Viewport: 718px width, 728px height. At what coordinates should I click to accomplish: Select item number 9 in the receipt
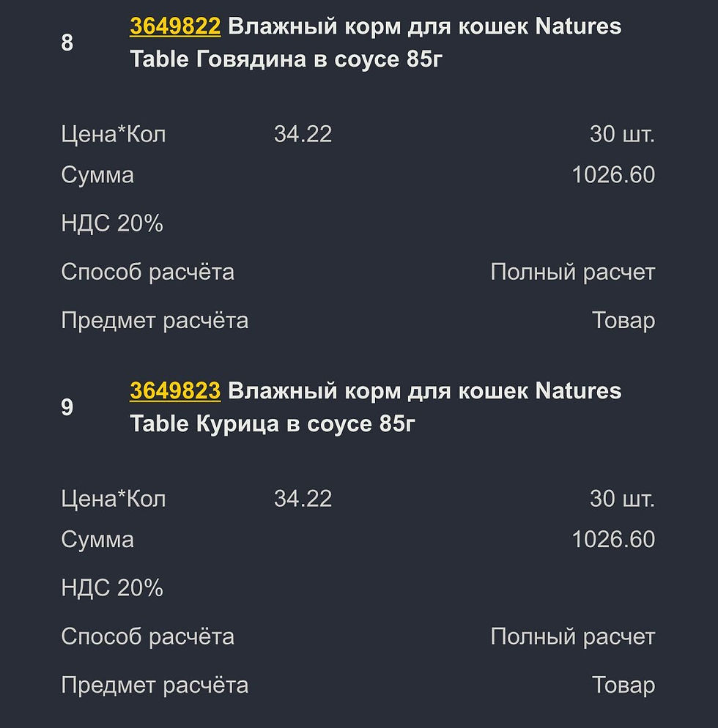(x=67, y=407)
